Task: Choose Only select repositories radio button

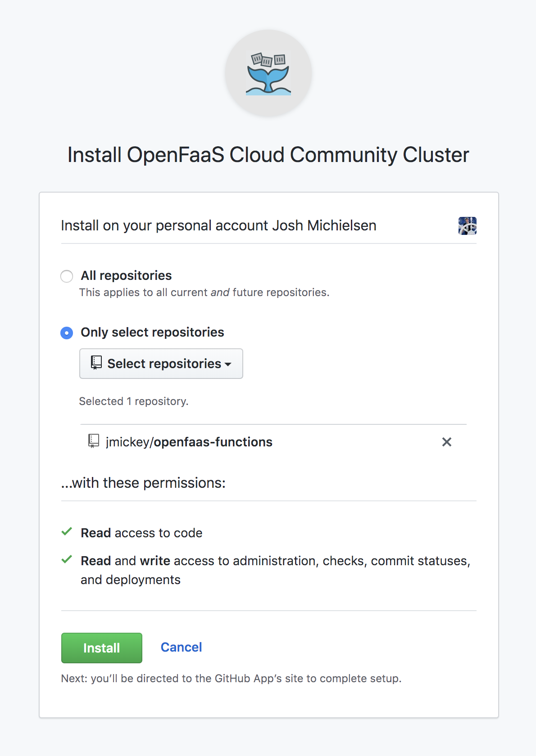Action: coord(67,333)
